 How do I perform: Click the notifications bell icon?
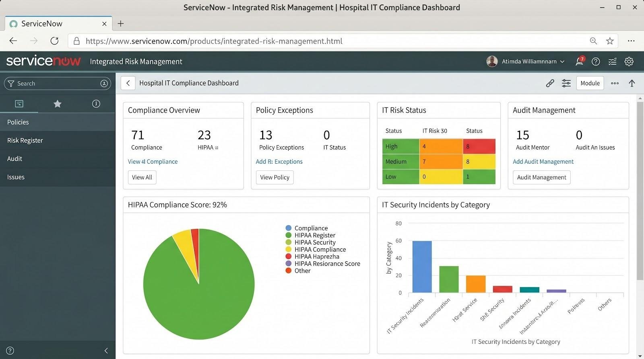click(579, 62)
